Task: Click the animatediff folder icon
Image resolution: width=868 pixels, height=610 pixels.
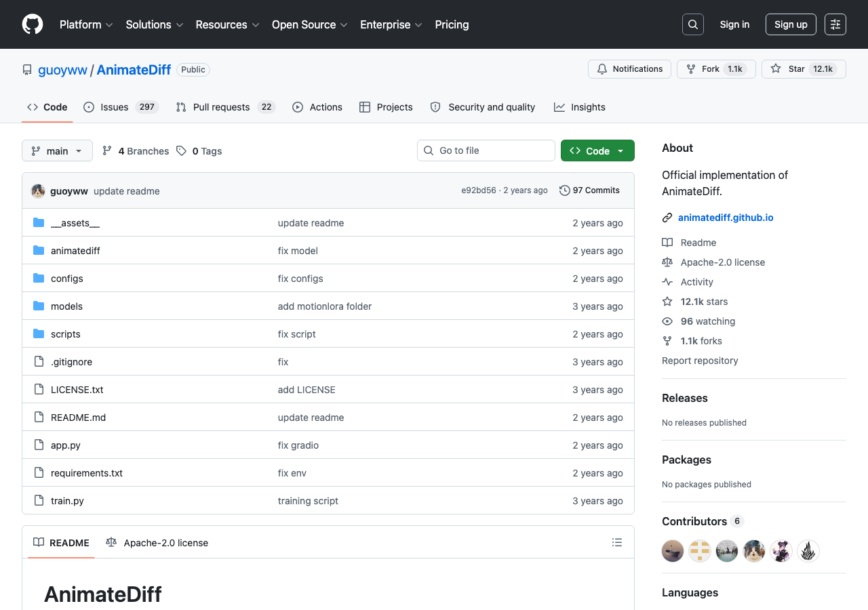Action: (x=39, y=251)
